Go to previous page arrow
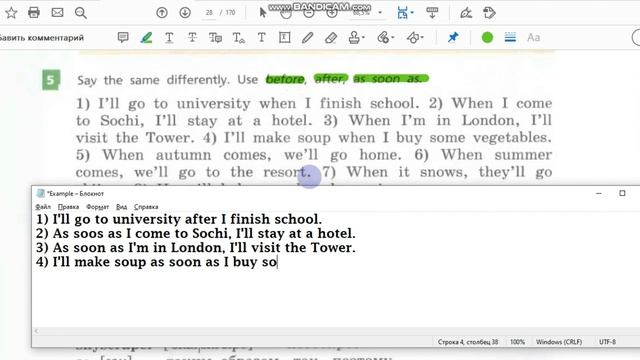This screenshot has width=640, height=360. click(162, 13)
